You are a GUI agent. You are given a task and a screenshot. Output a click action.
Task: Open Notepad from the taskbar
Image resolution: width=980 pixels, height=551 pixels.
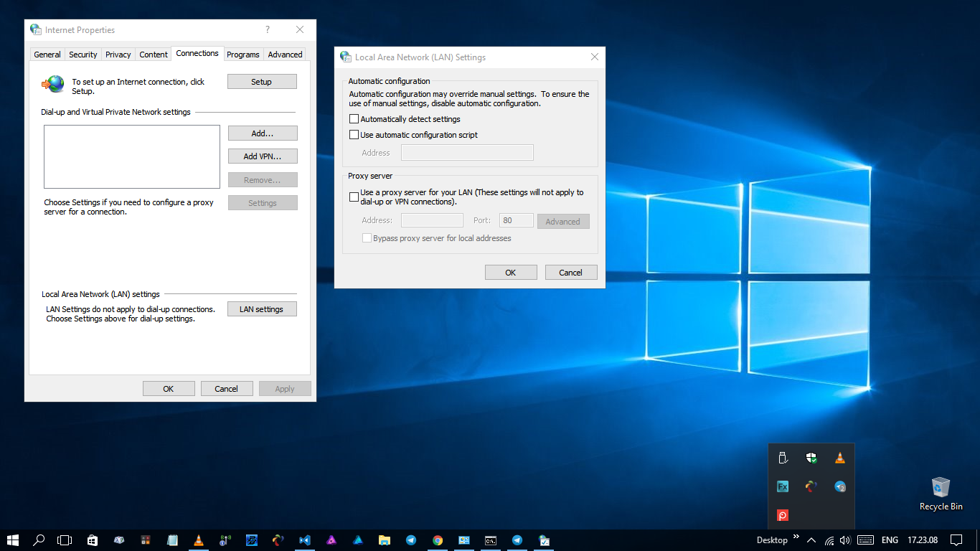click(x=172, y=540)
